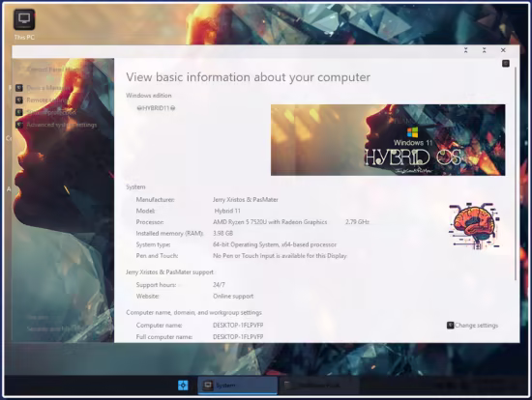The image size is (532, 400).
Task: Click the monitor icon in System taskbar button
Action: (x=208, y=386)
